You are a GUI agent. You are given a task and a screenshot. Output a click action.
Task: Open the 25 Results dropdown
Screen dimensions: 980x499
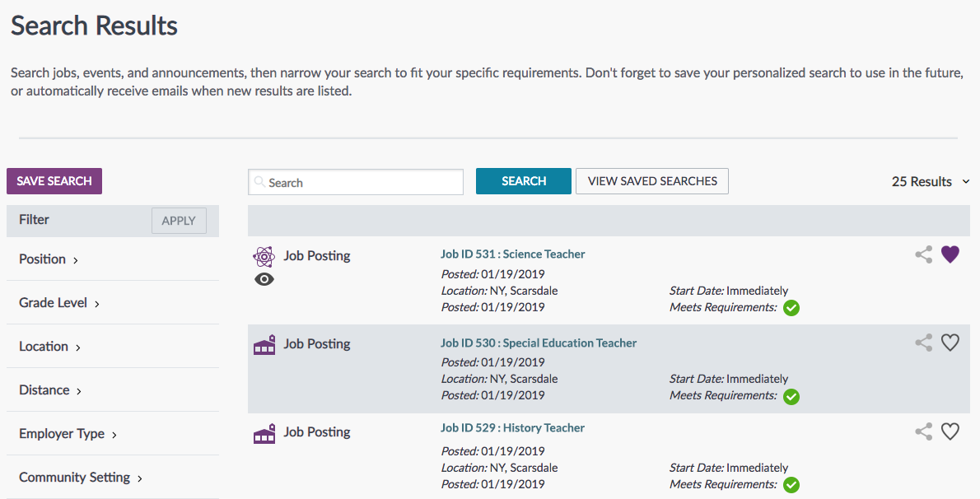(x=931, y=182)
